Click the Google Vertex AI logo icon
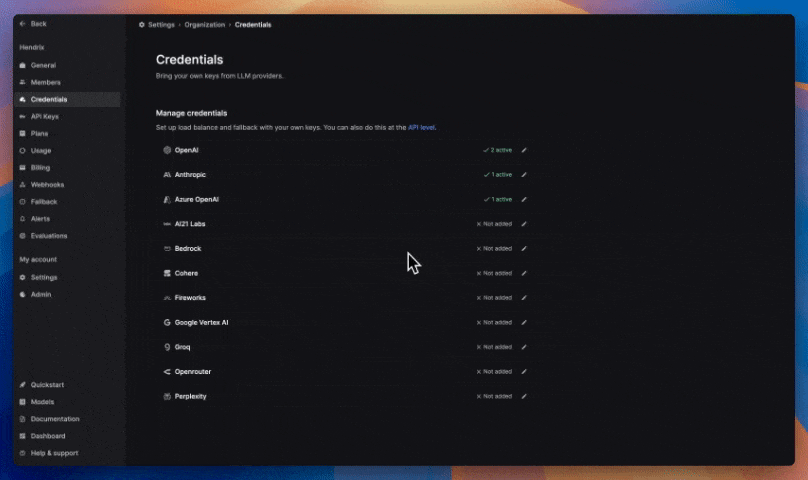The image size is (808, 480). (x=167, y=322)
